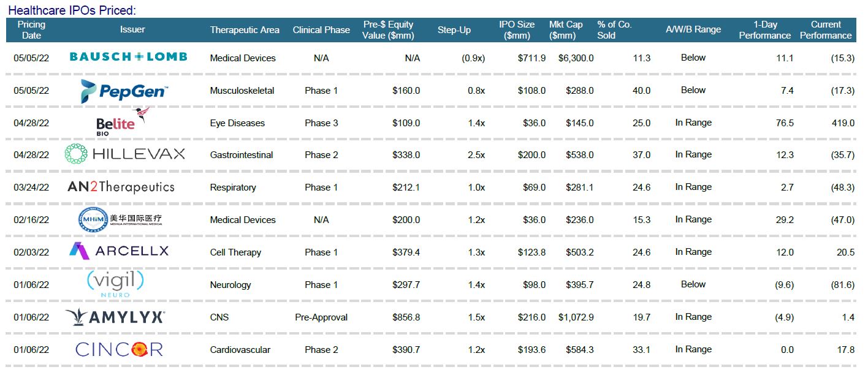Click the A/W/B Range header
The image size is (868, 375).
click(693, 29)
